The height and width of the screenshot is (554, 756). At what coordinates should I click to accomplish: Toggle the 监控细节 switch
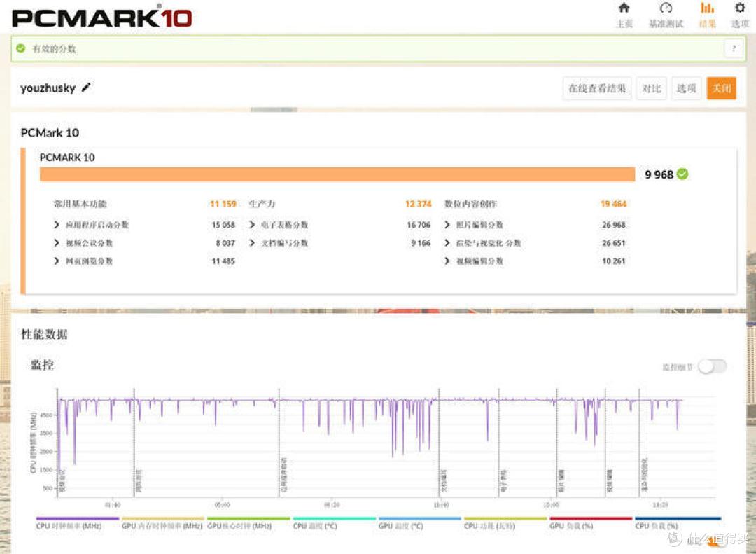coord(713,367)
